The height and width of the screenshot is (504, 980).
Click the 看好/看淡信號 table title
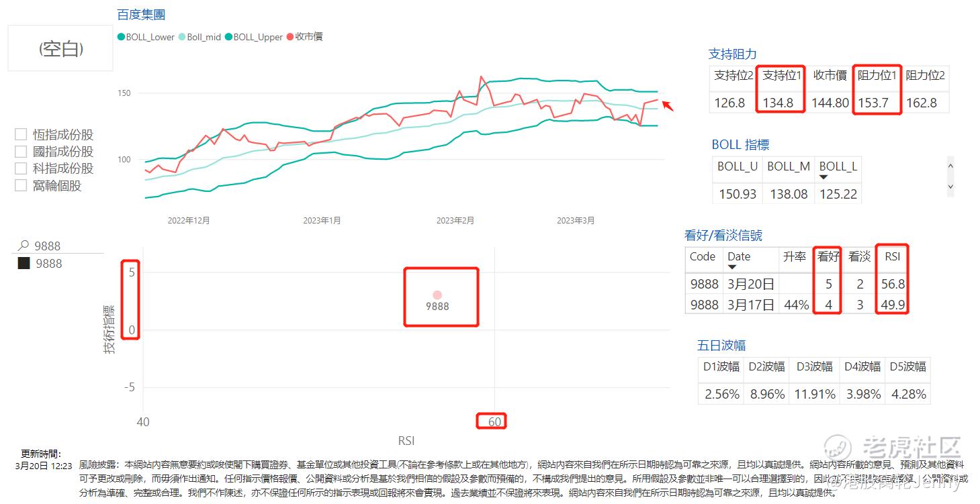click(723, 235)
